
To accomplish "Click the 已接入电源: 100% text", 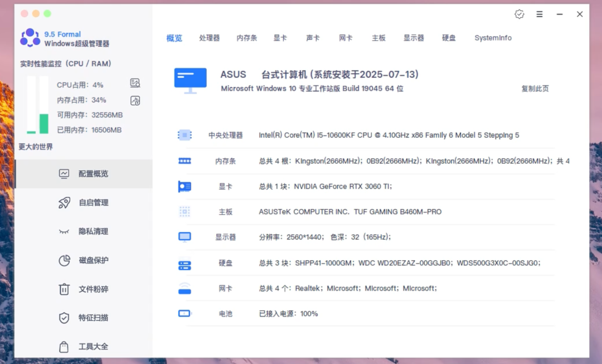I will pyautogui.click(x=288, y=314).
